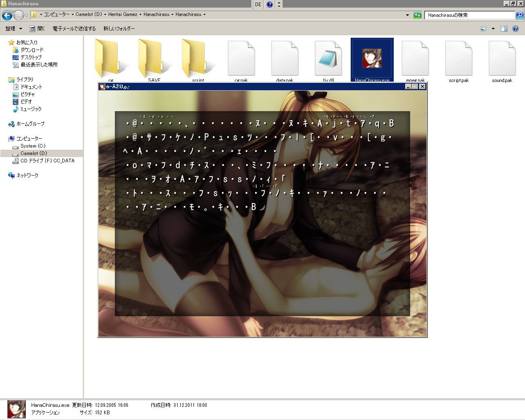The height and width of the screenshot is (420, 525).
Task: Select the SAVE folder icon
Action: click(154, 57)
